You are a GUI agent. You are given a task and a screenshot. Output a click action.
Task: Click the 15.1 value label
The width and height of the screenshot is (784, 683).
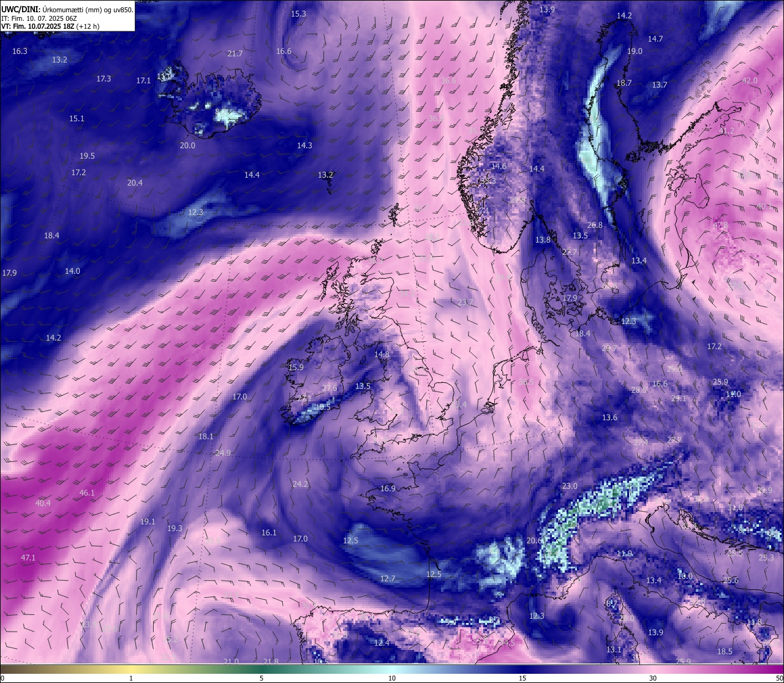click(77, 119)
